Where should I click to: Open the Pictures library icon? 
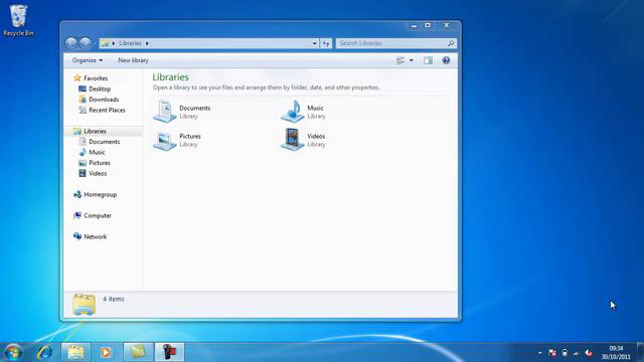point(165,140)
